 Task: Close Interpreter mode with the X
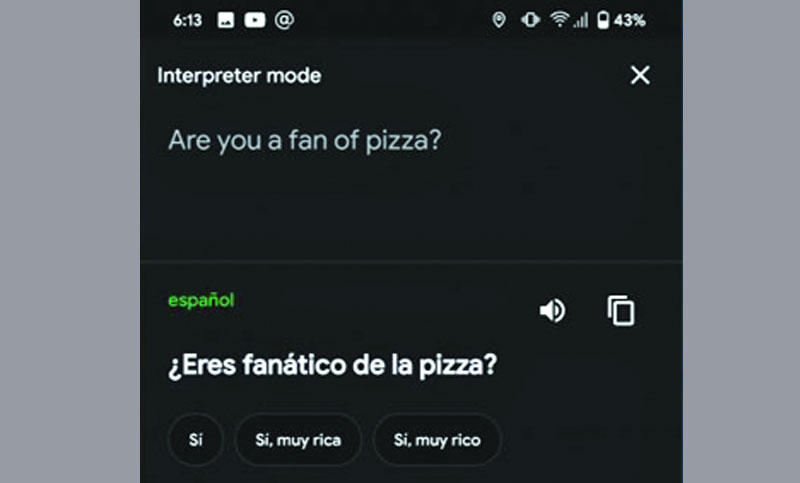[x=640, y=75]
